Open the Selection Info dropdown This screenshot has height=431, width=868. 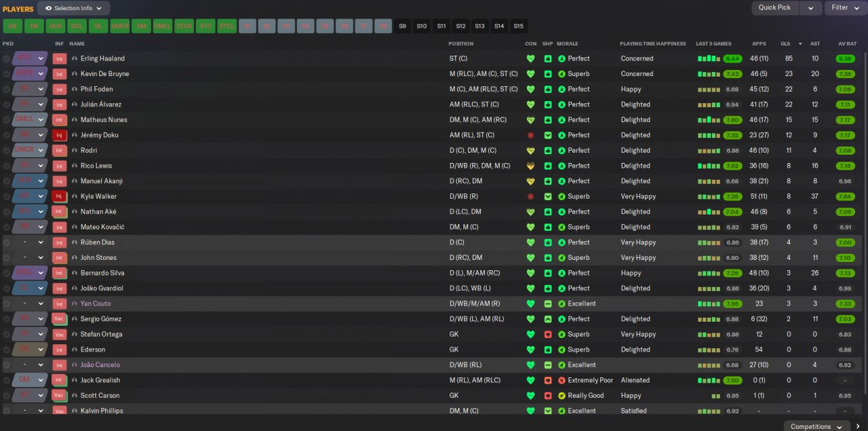click(73, 8)
